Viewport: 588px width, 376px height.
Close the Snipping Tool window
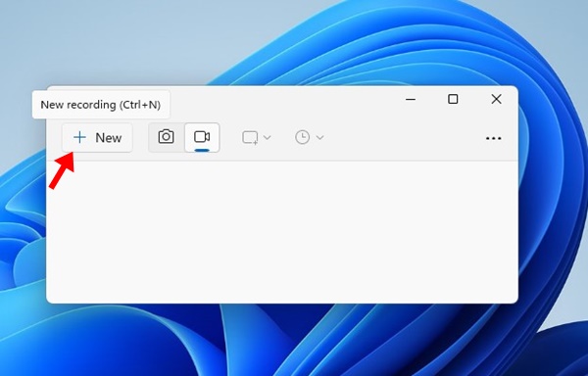pos(496,99)
